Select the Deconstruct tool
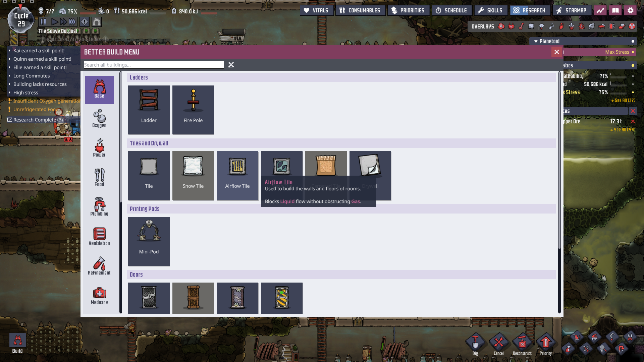This screenshot has width=644, height=362. click(522, 344)
